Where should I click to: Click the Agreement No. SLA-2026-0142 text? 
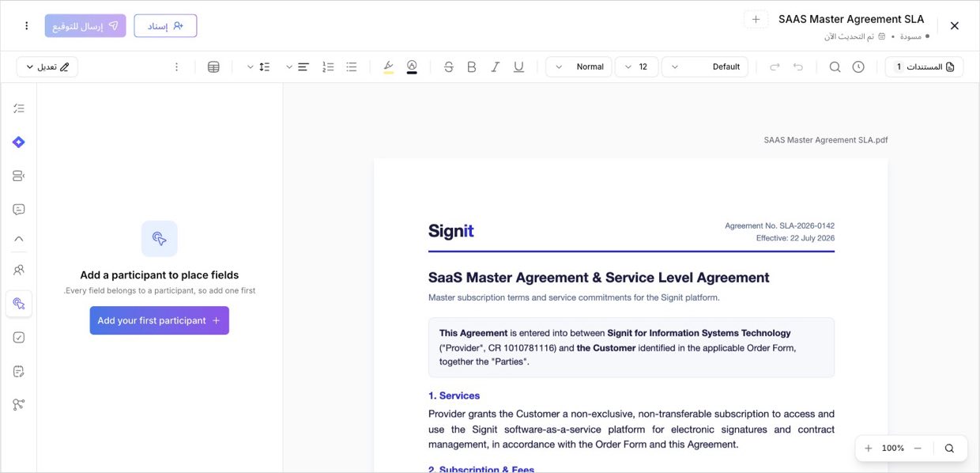(x=779, y=226)
